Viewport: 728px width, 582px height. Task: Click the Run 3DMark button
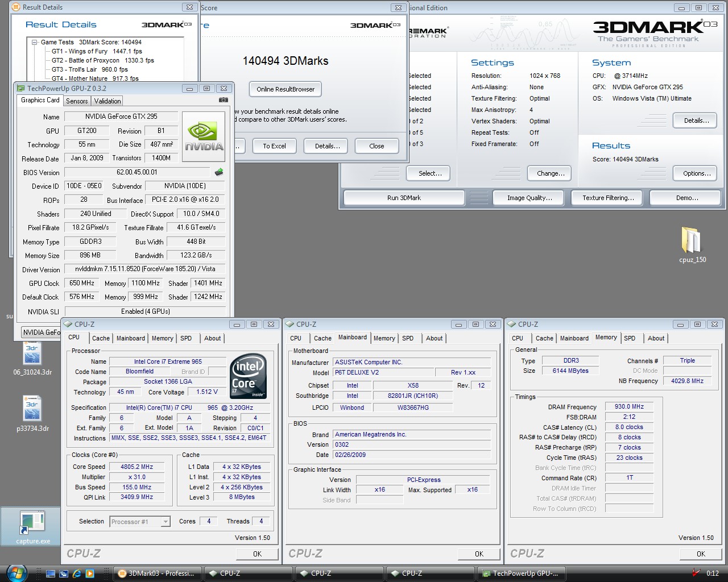tap(404, 198)
